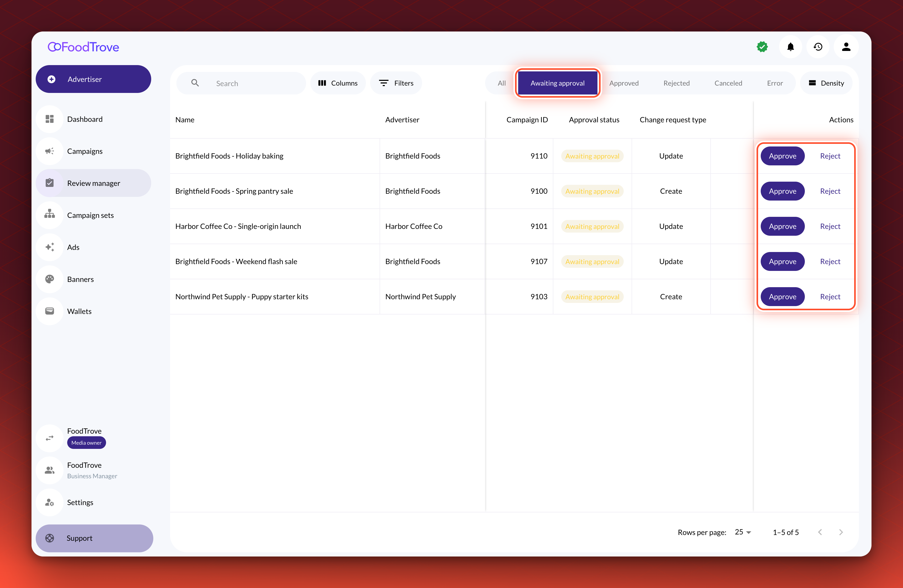
Task: Open Ads in the sidebar
Action: (93, 247)
